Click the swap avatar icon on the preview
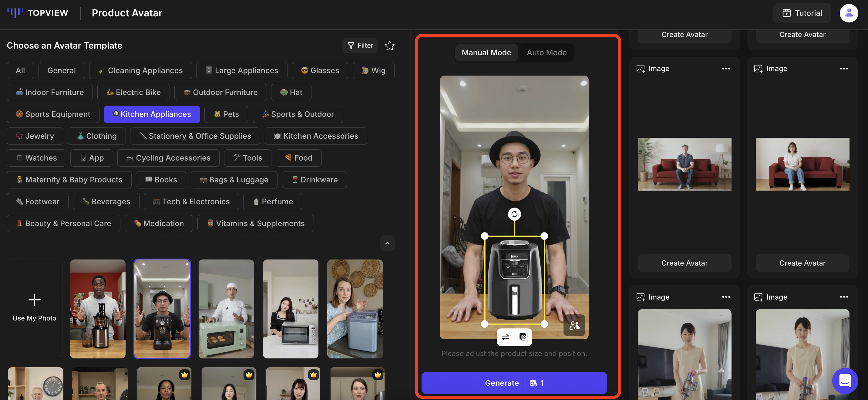 tap(574, 325)
